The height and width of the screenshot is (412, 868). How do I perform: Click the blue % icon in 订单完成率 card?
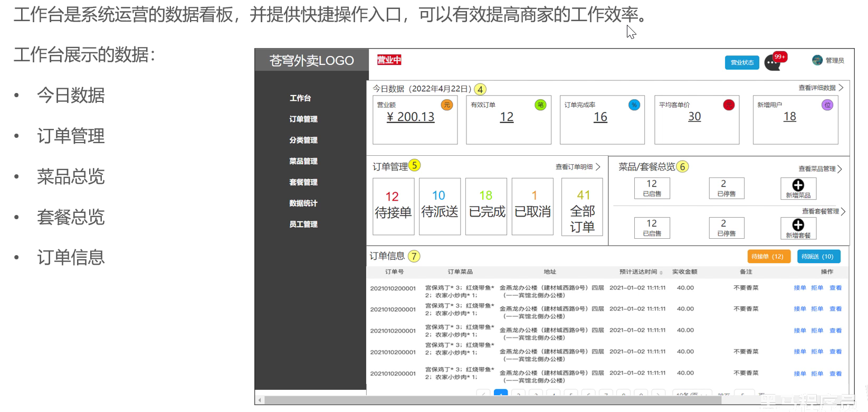[634, 105]
